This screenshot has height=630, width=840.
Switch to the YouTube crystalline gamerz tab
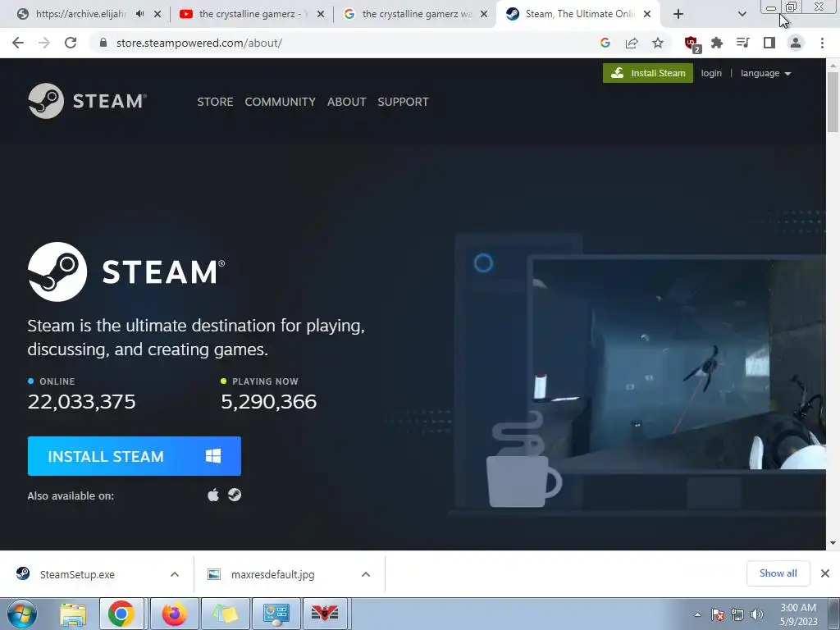click(251, 14)
